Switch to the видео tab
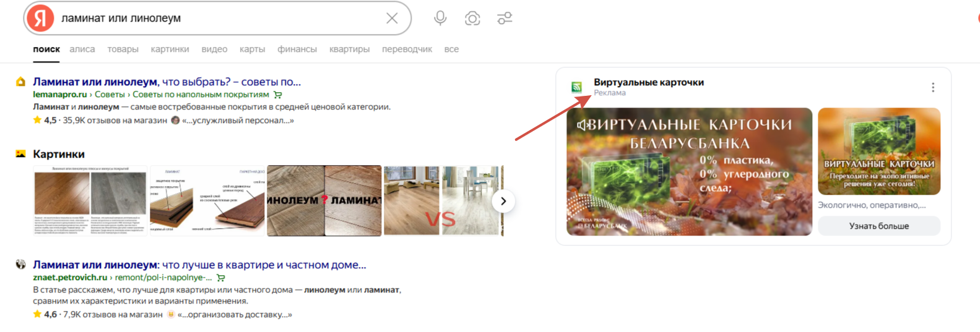 [x=214, y=49]
